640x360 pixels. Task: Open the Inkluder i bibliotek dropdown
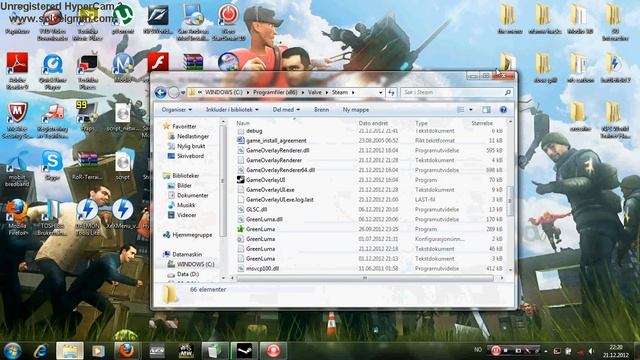pos(232,110)
